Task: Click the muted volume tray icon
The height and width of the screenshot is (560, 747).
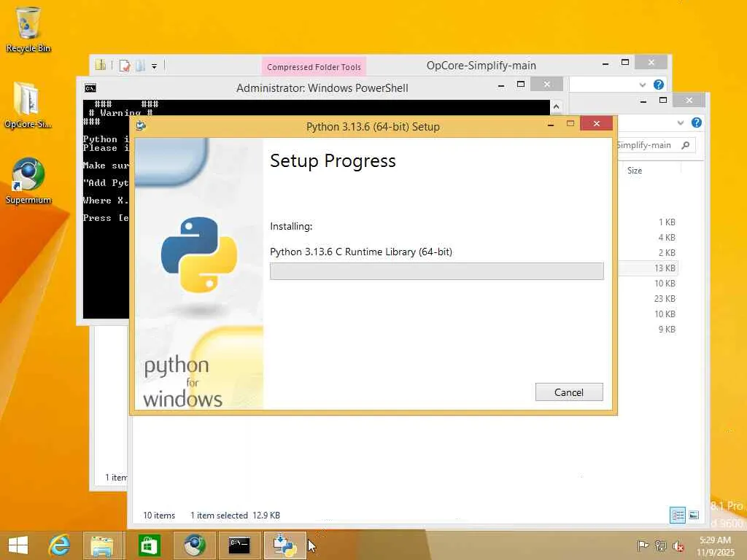Action: point(678,545)
